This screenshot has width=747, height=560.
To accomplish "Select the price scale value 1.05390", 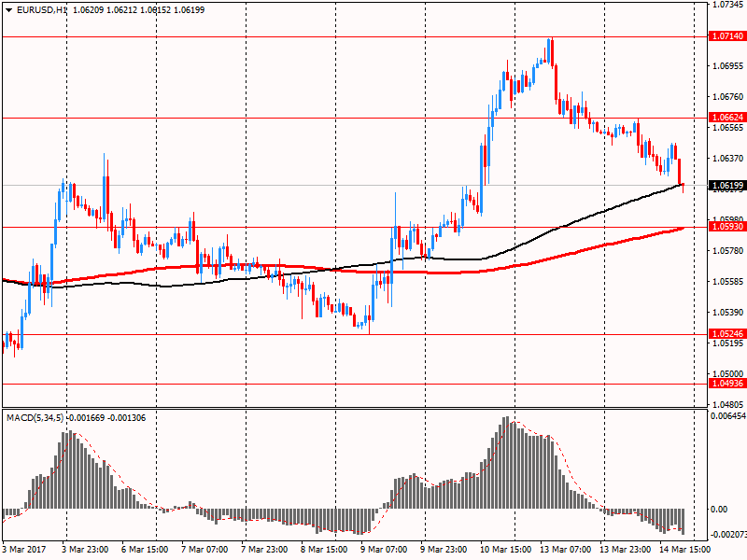I will 728,313.
